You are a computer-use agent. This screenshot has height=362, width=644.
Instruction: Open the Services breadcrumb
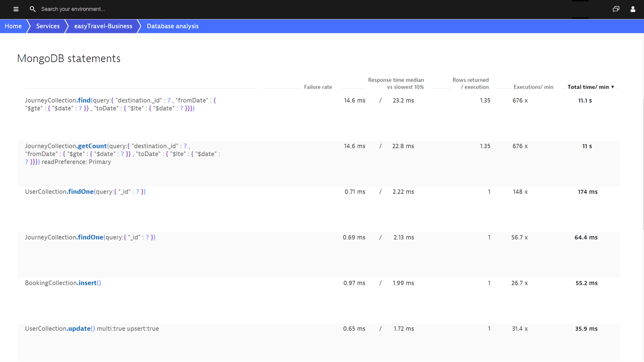pyautogui.click(x=48, y=26)
